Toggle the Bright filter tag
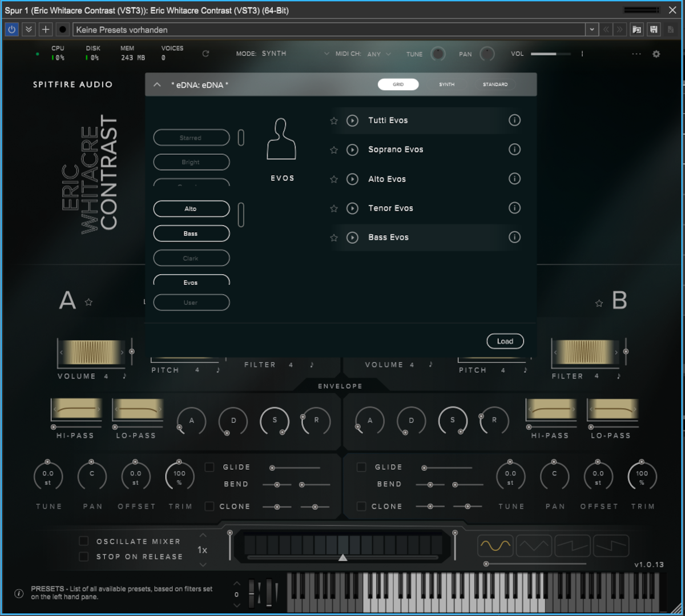 [x=191, y=162]
